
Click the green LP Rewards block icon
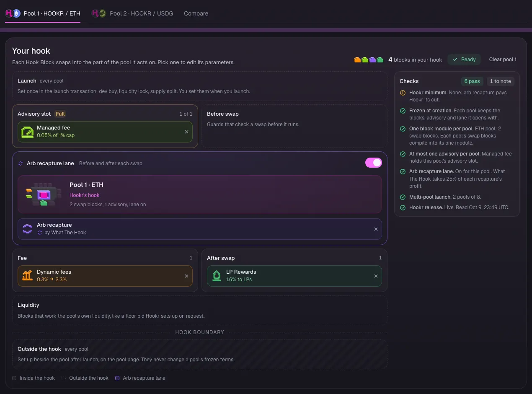click(217, 276)
